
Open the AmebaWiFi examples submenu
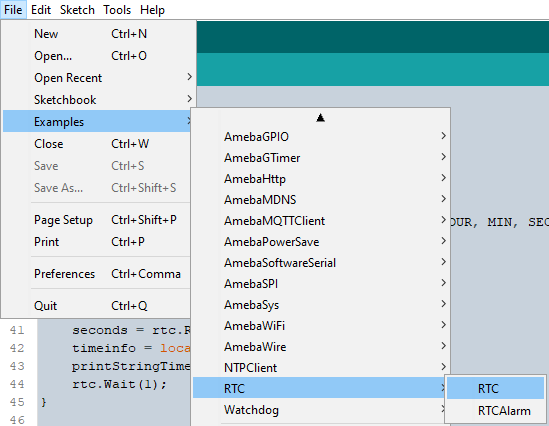[x=320, y=326]
